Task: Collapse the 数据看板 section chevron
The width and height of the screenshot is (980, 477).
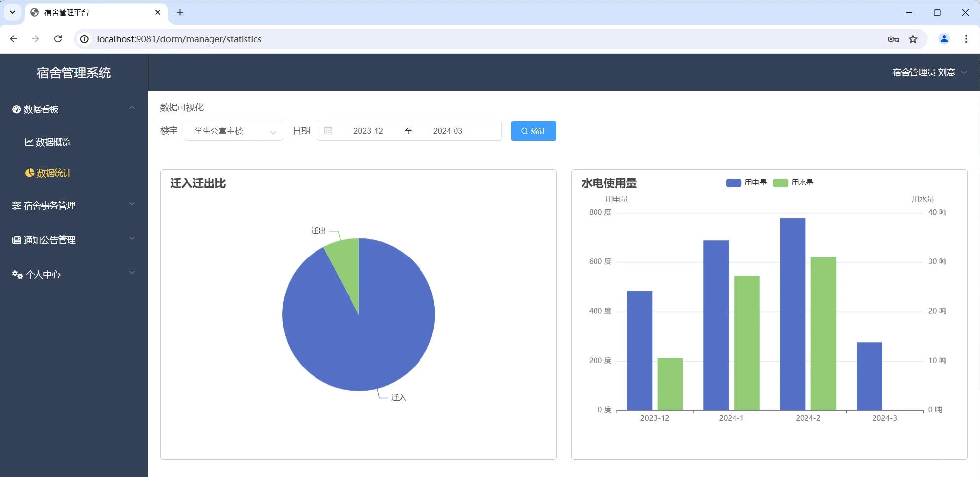Action: pos(132,108)
